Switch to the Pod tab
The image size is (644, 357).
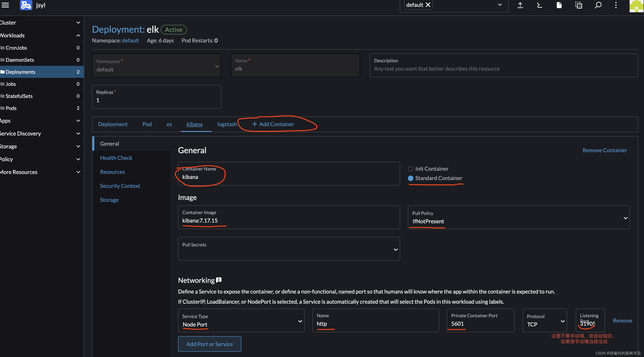click(x=147, y=124)
